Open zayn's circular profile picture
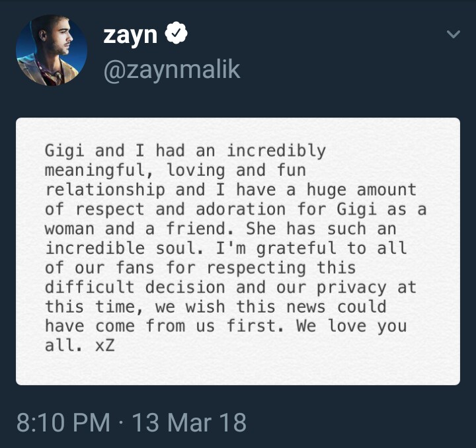Screen dimensions: 476x448 52,51
